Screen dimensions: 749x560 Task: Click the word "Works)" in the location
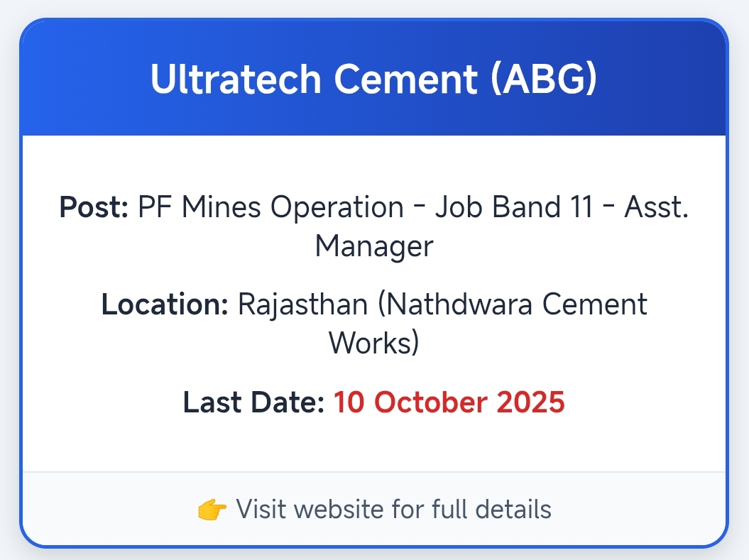tap(374, 344)
